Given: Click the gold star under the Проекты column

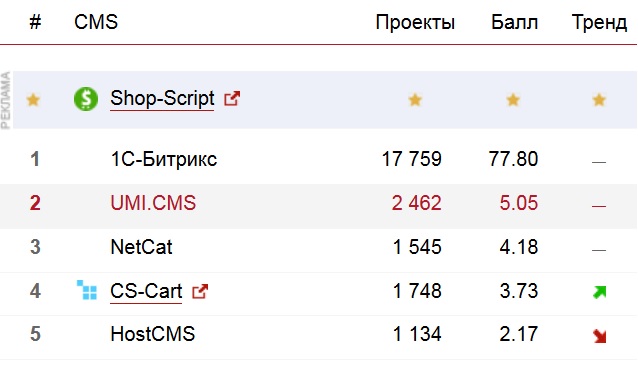Looking at the screenshot, I should [415, 99].
